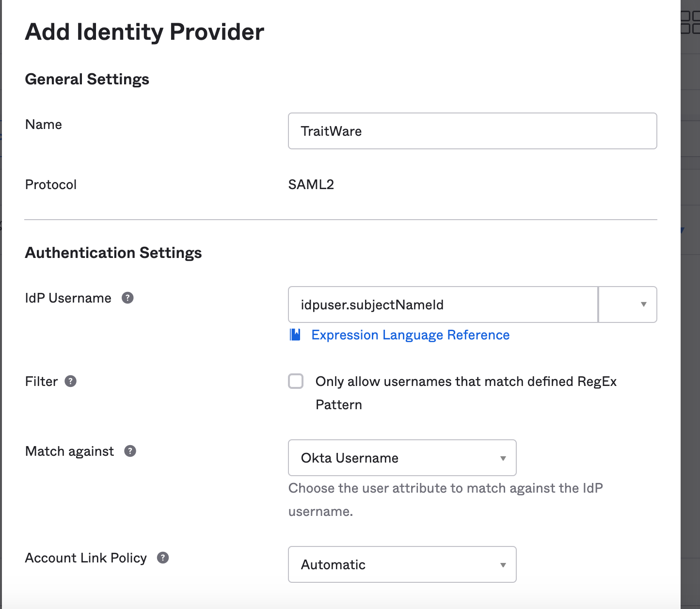Screen dimensions: 700x609
Task: Click the General Settings heading
Action: 87,79
